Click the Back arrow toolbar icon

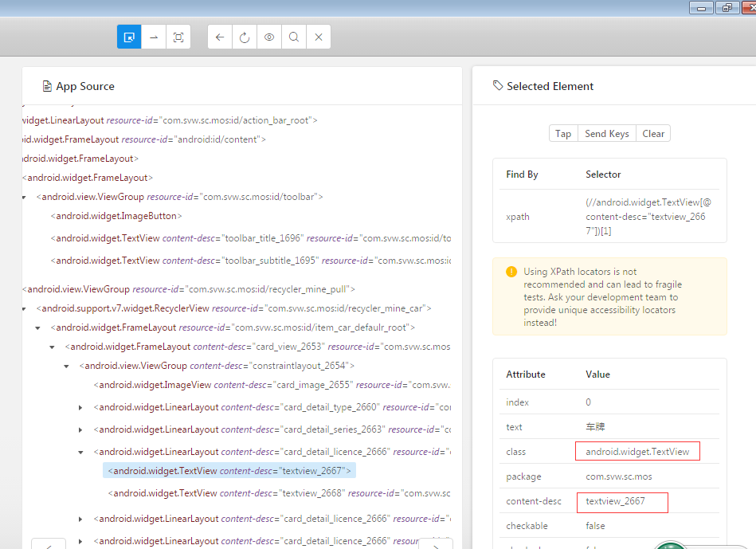click(220, 37)
